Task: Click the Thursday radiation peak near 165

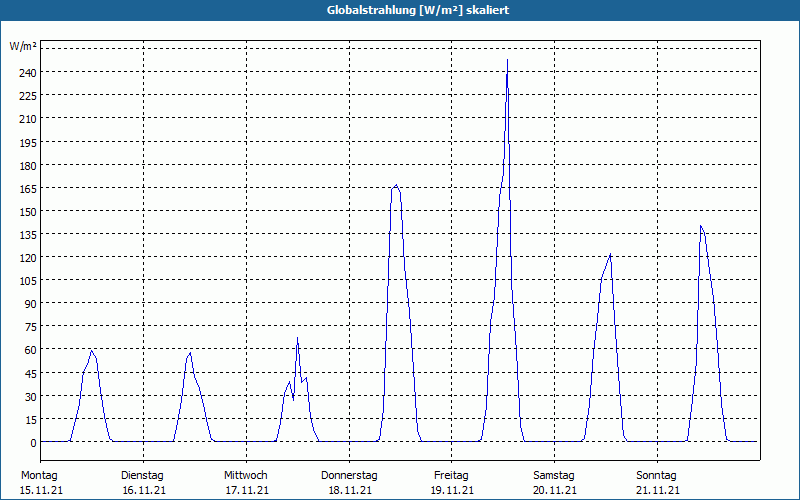Action: coord(396,186)
